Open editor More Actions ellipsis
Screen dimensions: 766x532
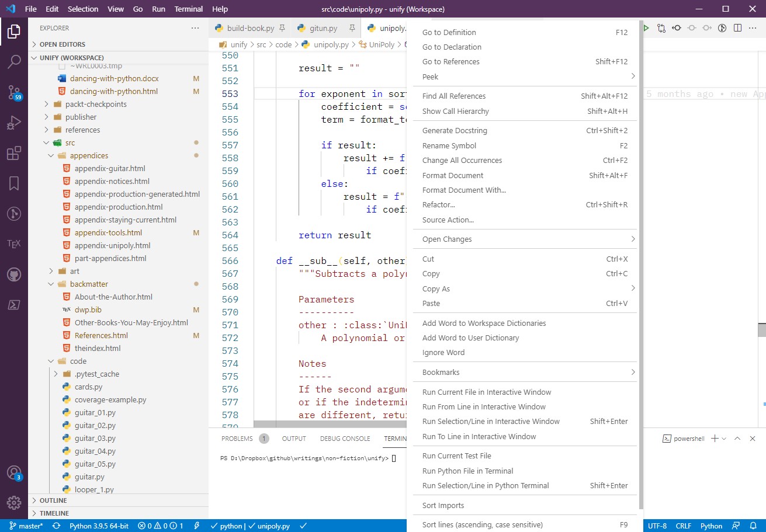754,28
